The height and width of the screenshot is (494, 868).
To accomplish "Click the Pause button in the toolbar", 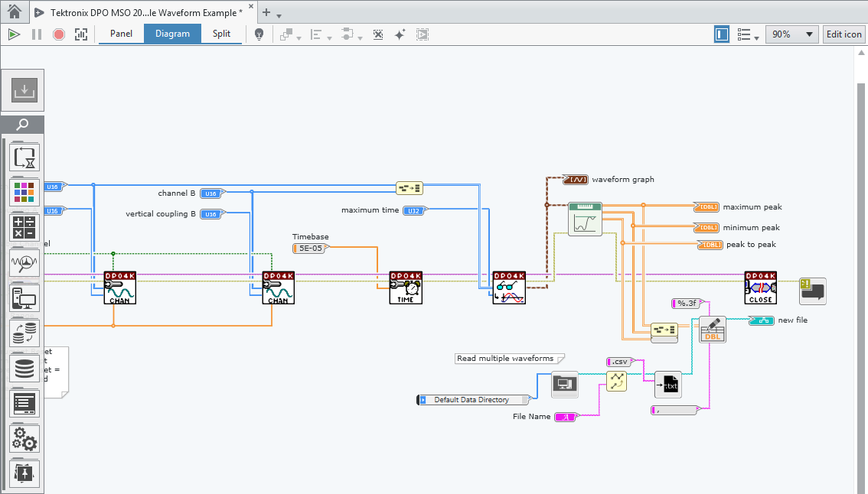I will [37, 34].
